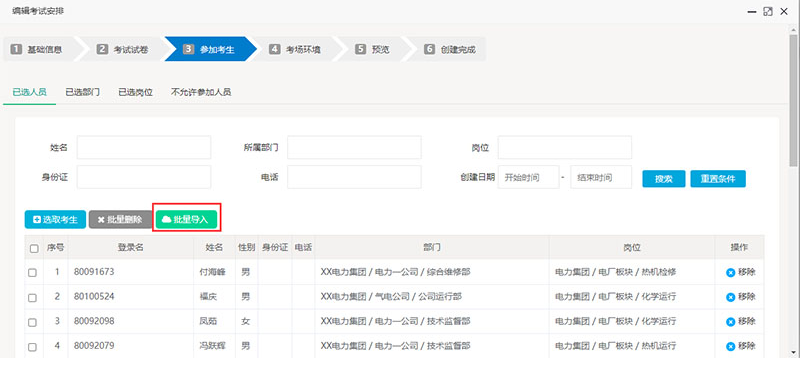Click the 部门 column header
This screenshot has height=366, width=802.
pos(432,247)
